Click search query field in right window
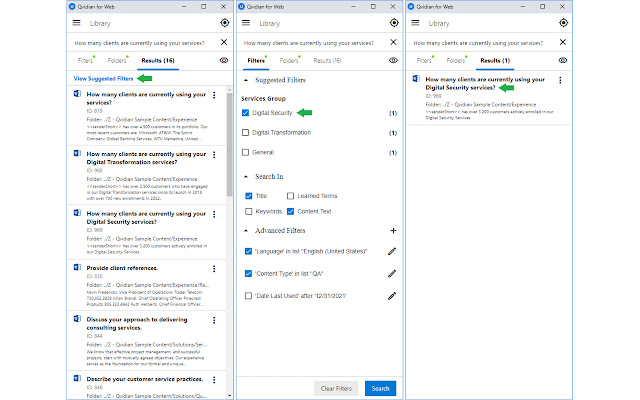The image size is (640, 400). [x=478, y=43]
